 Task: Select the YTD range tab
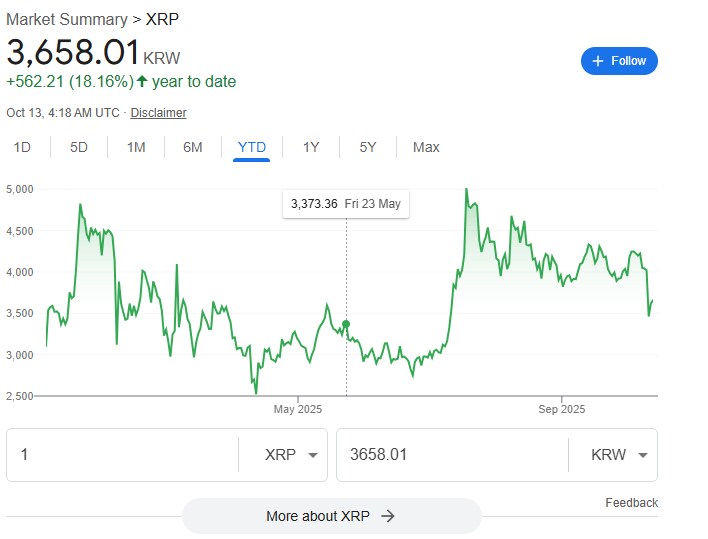(252, 147)
